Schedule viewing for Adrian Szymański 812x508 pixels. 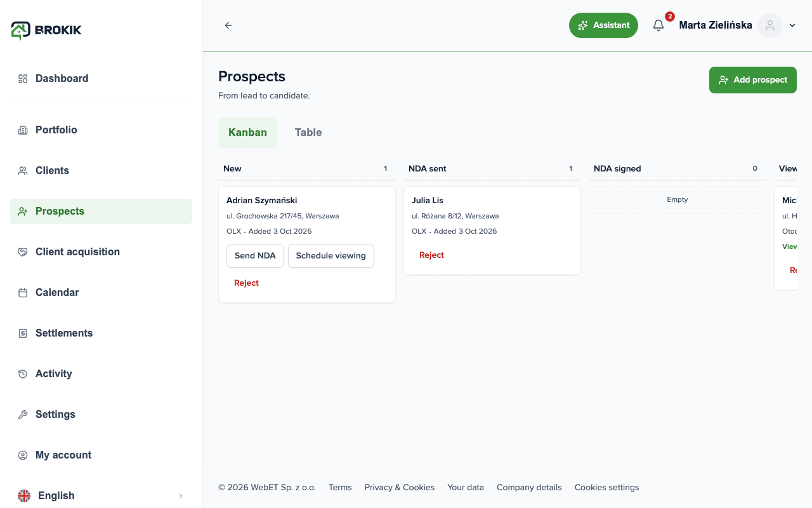tap(331, 256)
